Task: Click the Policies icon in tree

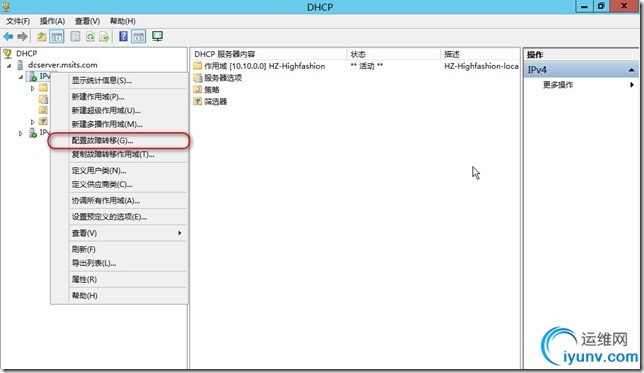Action: tap(43, 110)
